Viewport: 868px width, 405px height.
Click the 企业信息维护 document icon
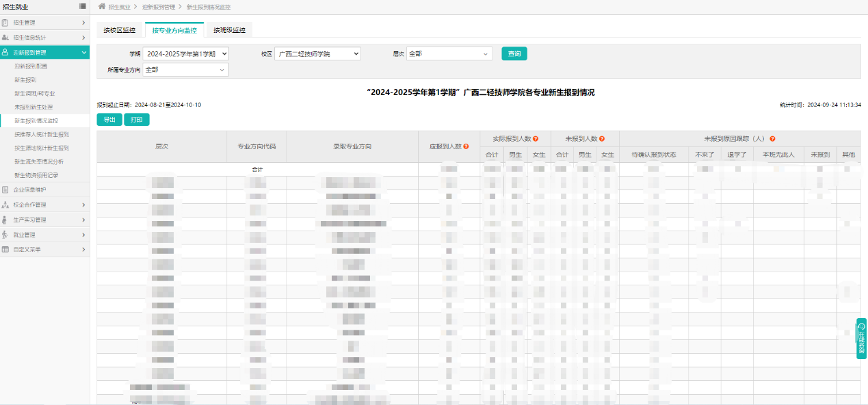coord(5,190)
